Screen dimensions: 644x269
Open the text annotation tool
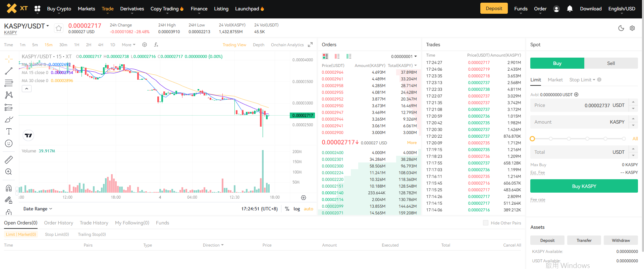[x=9, y=131]
